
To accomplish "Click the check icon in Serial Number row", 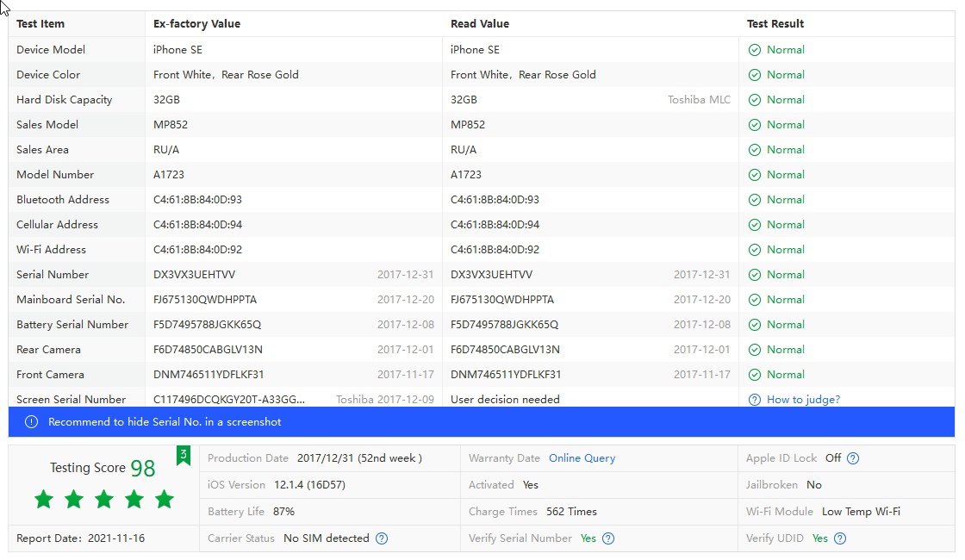I will [755, 275].
